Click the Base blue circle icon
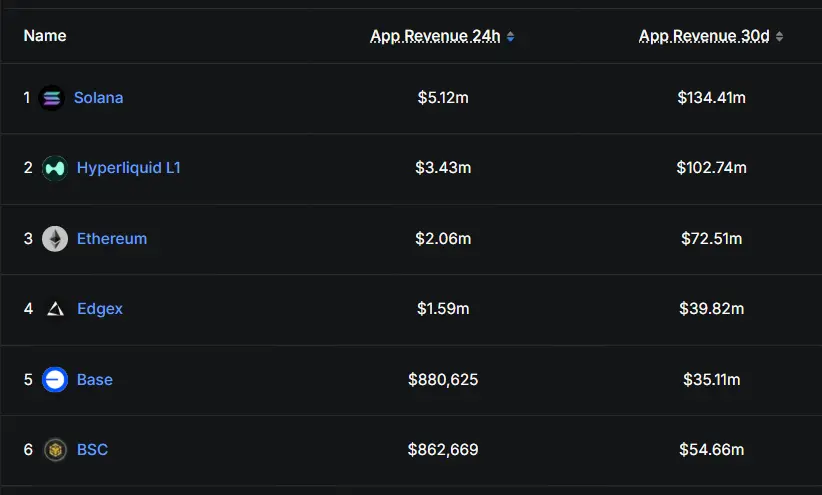Viewport: 822px width, 495px height. pos(55,380)
